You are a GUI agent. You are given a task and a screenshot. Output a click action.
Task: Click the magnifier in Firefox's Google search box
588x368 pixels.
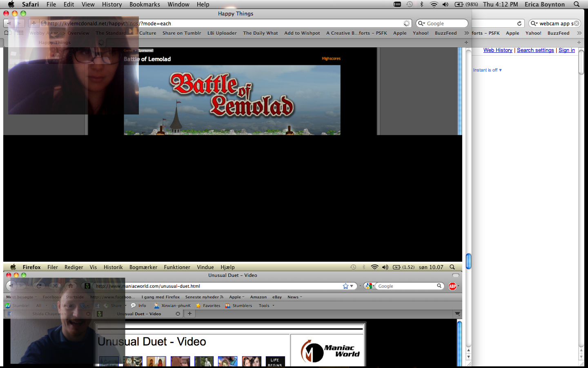coord(439,286)
